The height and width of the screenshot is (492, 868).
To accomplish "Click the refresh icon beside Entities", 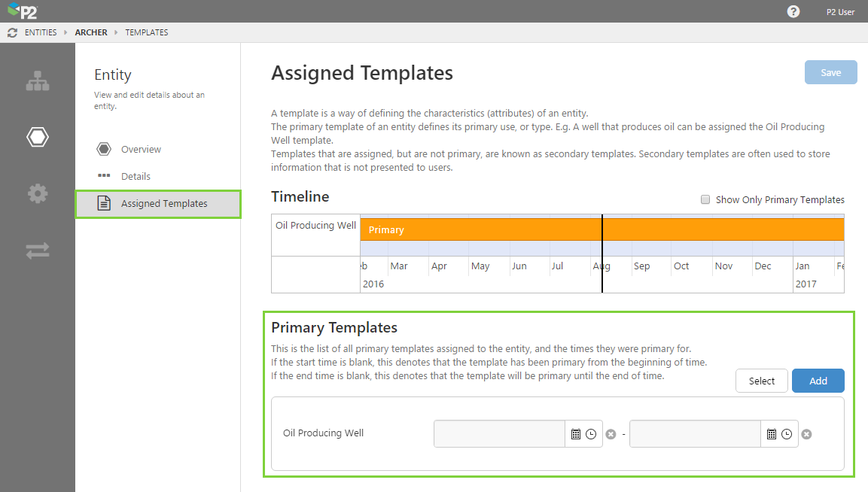I will [12, 32].
